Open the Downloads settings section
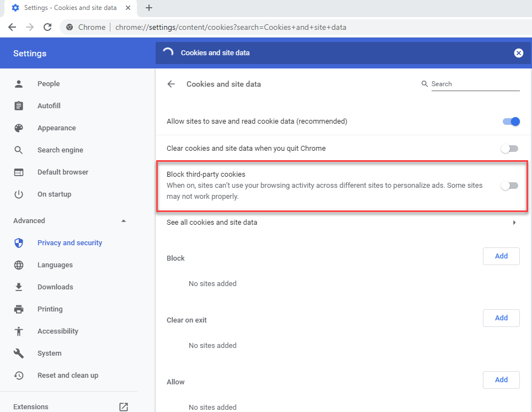532x412 pixels. pos(55,287)
